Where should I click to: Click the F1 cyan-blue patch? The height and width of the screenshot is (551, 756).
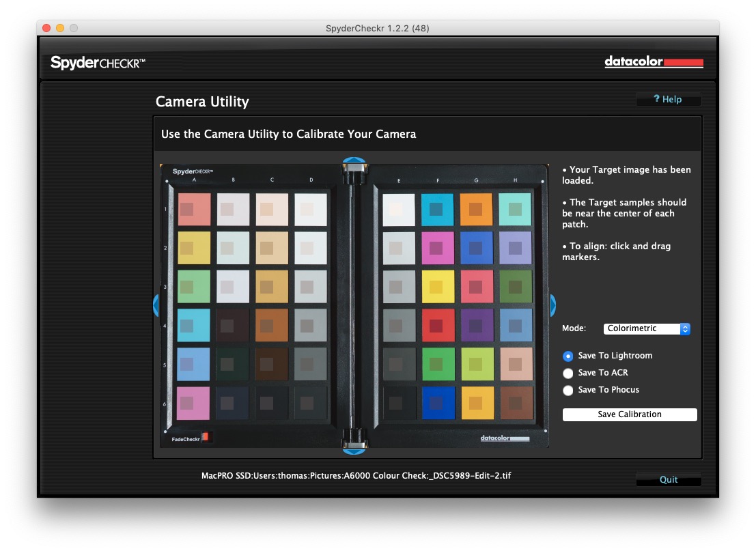tap(437, 209)
